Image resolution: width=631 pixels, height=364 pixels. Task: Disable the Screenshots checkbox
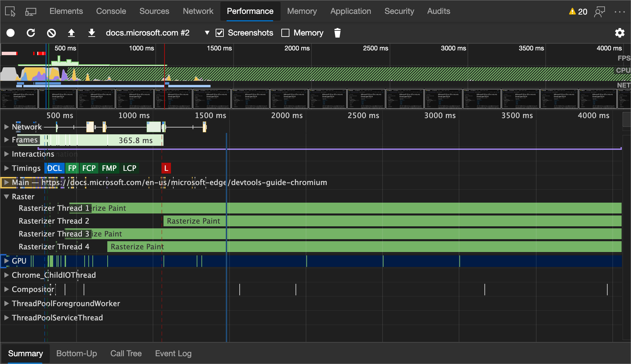(x=220, y=32)
